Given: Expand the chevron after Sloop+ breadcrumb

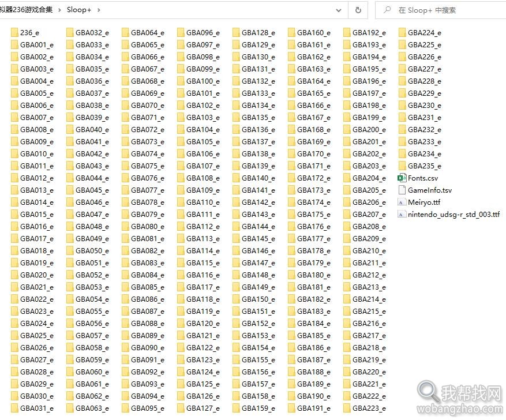Looking at the screenshot, I should [99, 10].
